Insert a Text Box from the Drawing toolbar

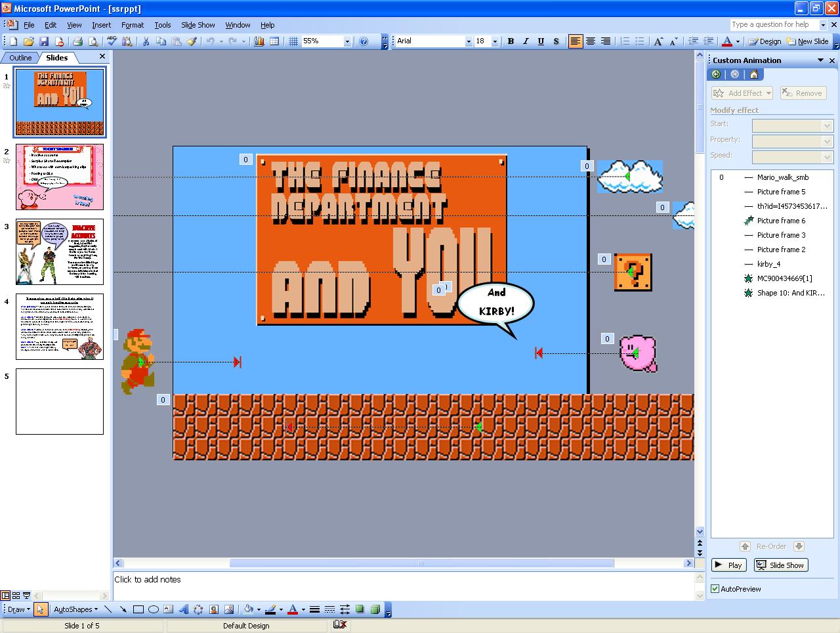(169, 609)
